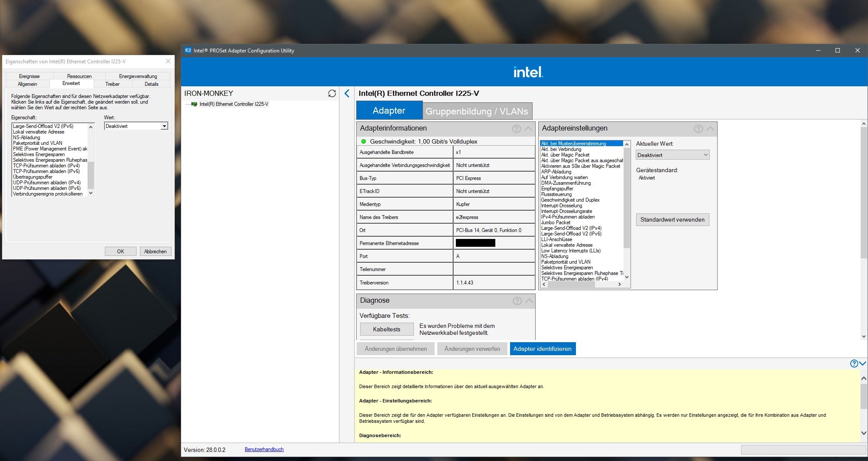This screenshot has height=461, width=868.
Task: Confirm the properties dialog with OK
Action: (120, 252)
